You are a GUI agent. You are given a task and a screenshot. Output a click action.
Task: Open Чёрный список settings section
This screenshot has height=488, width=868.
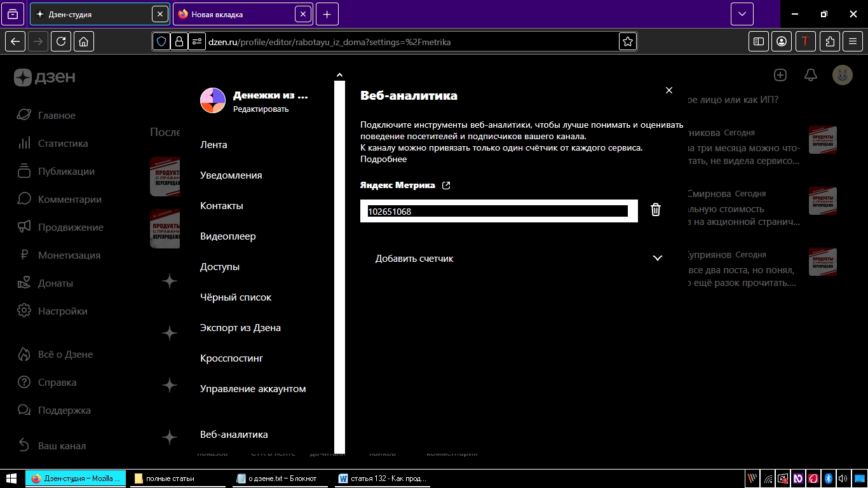click(x=236, y=297)
